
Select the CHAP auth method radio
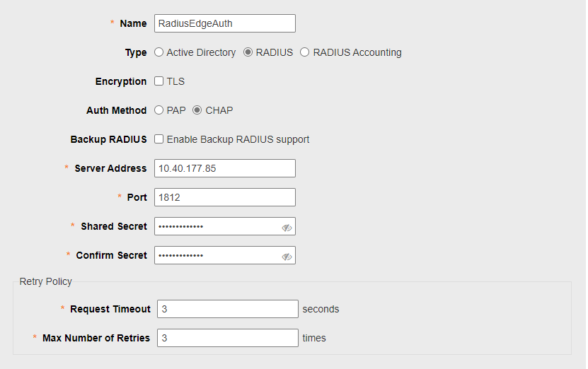tap(197, 110)
